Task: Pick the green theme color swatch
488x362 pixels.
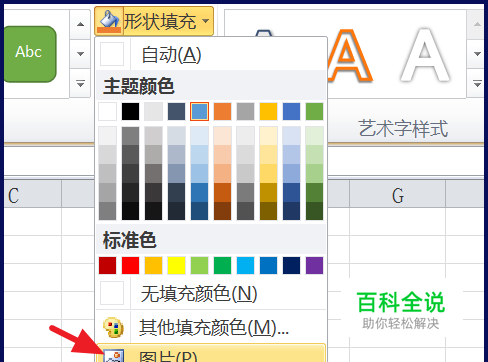Action: [x=314, y=111]
